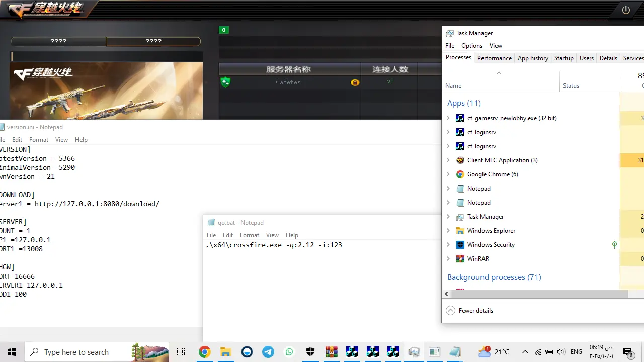Click the volume icon in the system tray
Image resolution: width=644 pixels, height=362 pixels.
pos(561,352)
